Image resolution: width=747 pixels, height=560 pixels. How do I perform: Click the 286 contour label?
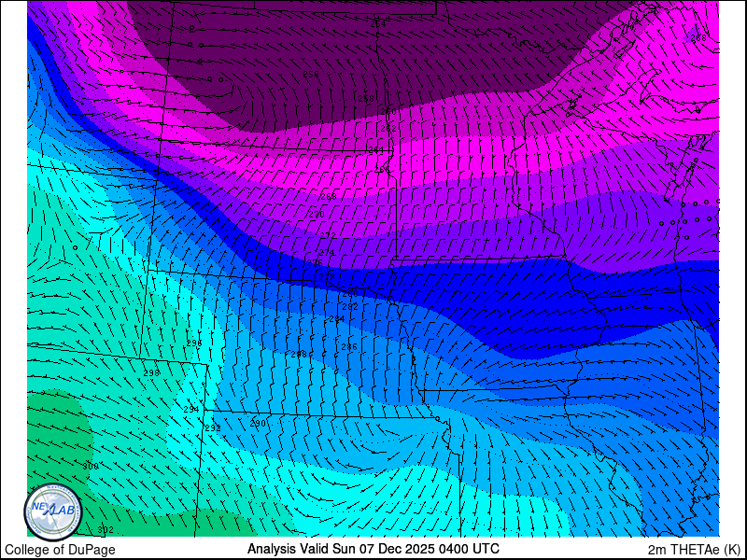pyautogui.click(x=349, y=346)
